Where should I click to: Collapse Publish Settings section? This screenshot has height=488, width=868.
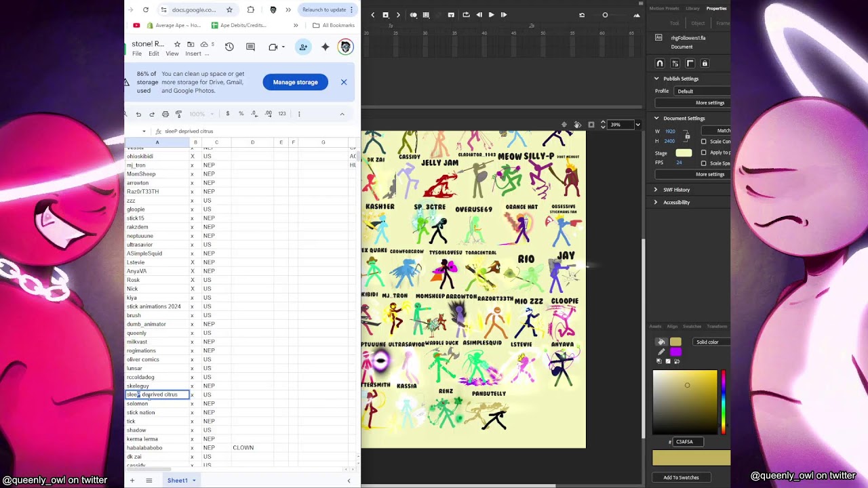pyautogui.click(x=656, y=79)
